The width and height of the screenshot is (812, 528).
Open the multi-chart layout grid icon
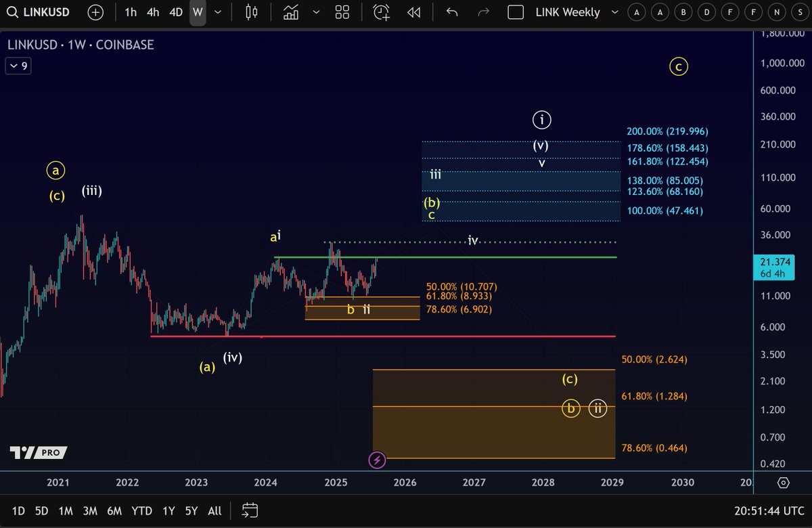click(x=342, y=12)
